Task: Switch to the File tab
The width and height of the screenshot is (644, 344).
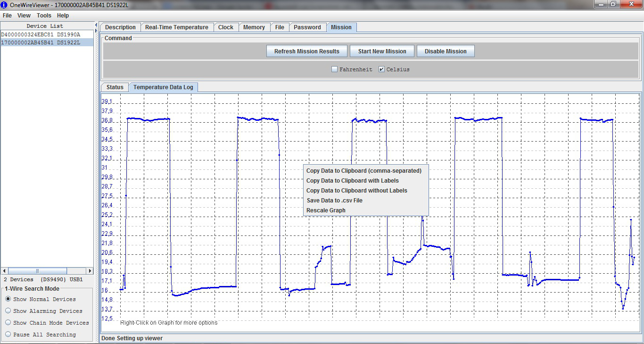Action: pos(280,27)
